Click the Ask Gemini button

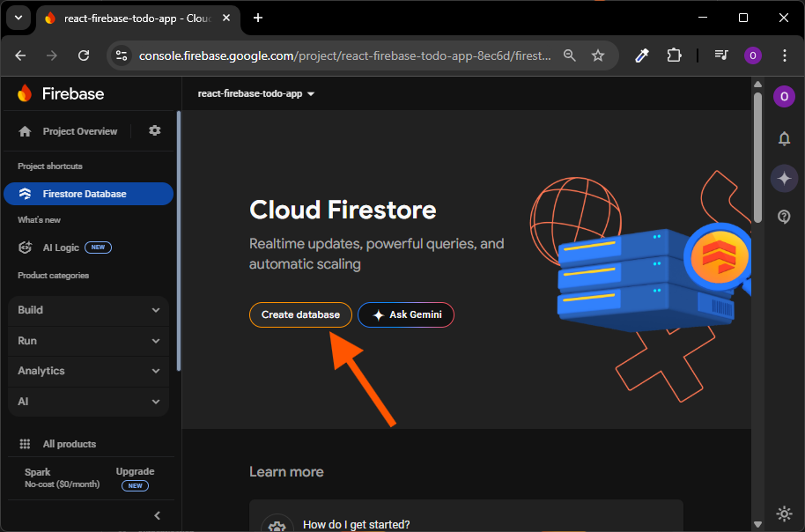tap(406, 314)
